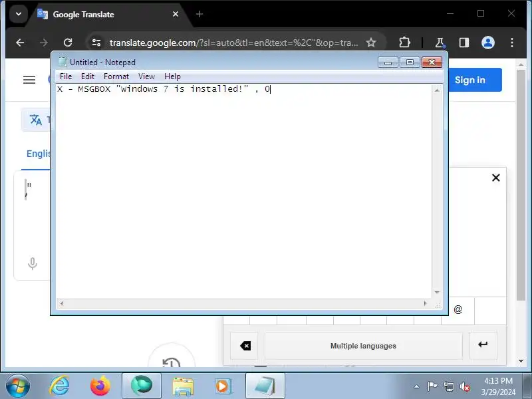Maximize the Chrome window
This screenshot has height=399, width=532.
coord(481,13)
